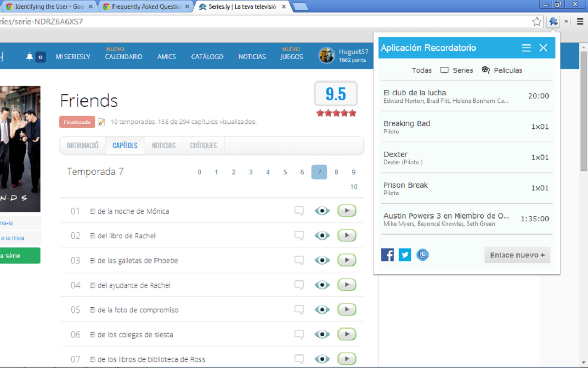Open CATÁLOGO in the site navigation
The width and height of the screenshot is (588, 368).
(x=207, y=57)
